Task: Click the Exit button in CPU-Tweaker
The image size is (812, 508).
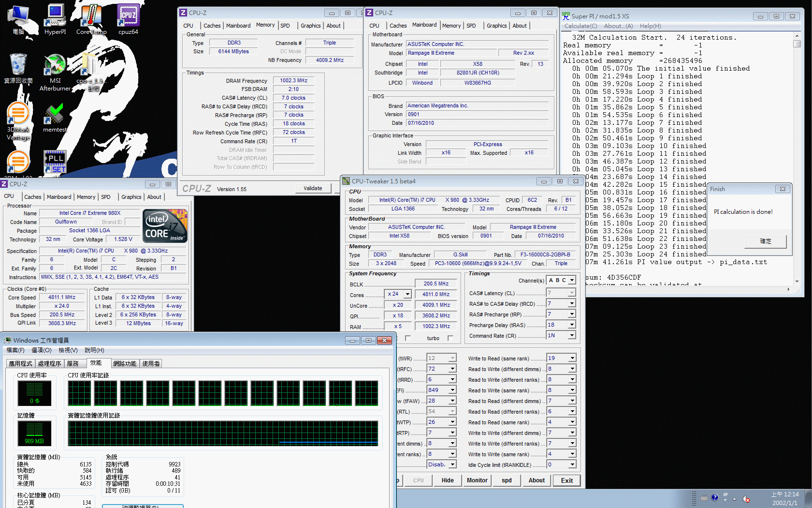Action: point(567,480)
